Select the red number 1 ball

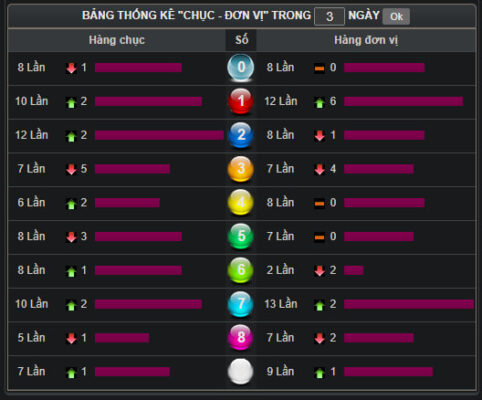pyautogui.click(x=241, y=101)
